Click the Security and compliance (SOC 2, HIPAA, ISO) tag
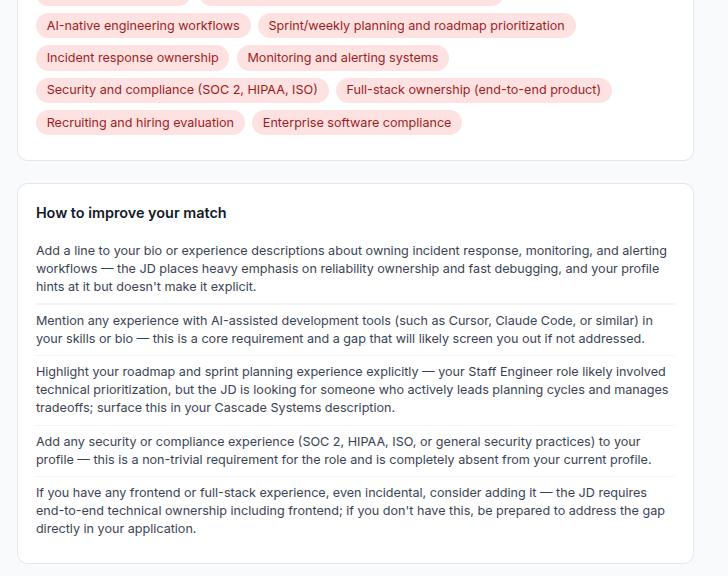Image resolution: width=728 pixels, height=576 pixels. (182, 90)
